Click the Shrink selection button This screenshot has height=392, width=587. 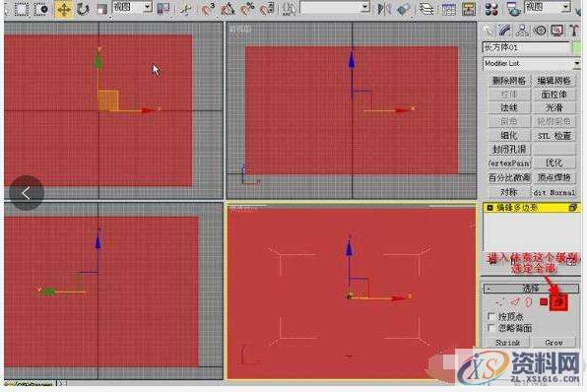coord(507,342)
